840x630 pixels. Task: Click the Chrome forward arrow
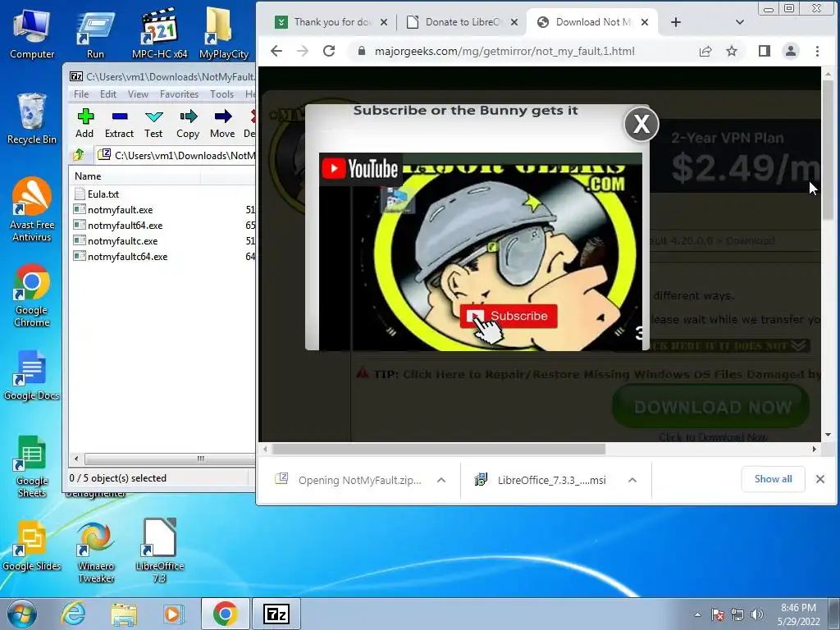(303, 51)
